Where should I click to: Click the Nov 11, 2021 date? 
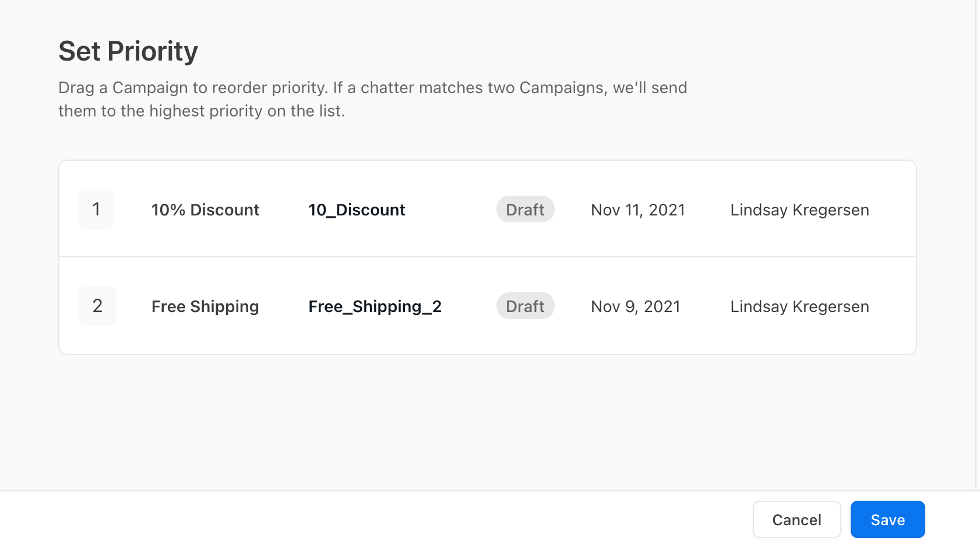638,210
